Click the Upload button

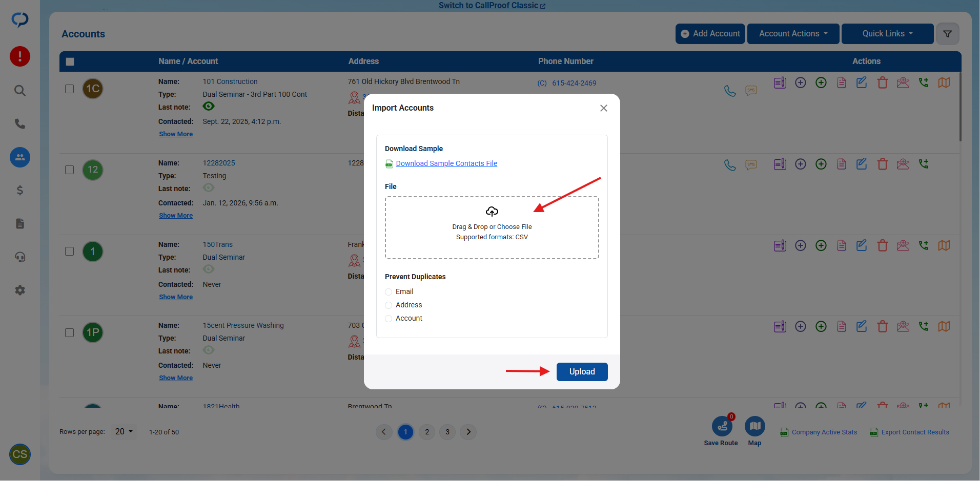[582, 372]
